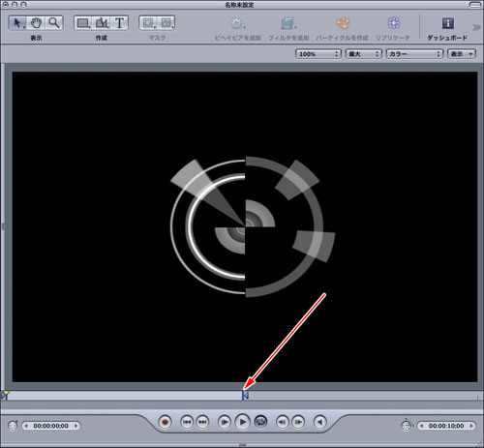Open the Dashboard (ダッシュボード)
Screen dimensions: 484x448
point(447,23)
